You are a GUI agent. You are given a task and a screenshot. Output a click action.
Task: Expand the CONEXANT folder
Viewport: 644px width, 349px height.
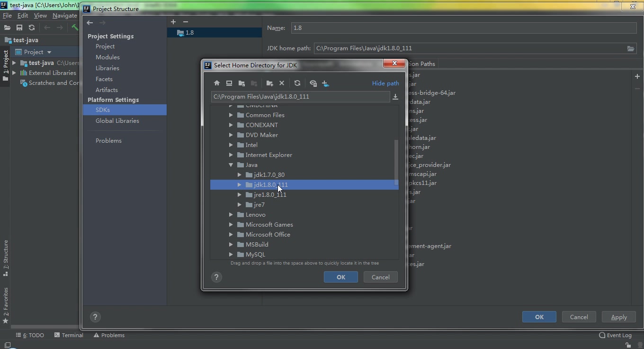point(231,125)
